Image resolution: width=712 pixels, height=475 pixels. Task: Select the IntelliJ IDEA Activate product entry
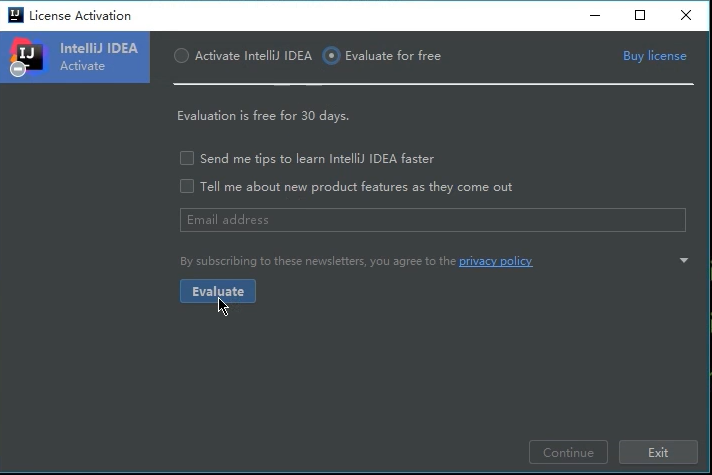(75, 57)
